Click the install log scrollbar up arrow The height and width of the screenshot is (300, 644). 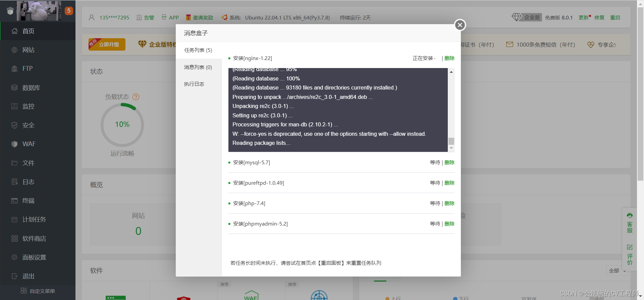[x=451, y=72]
